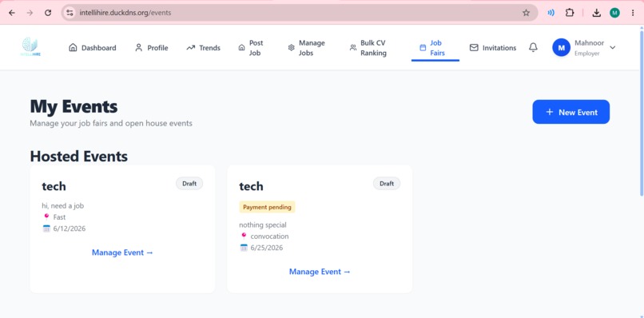The height and width of the screenshot is (318, 644).
Task: Click the Job Fairs calendar icon
Action: click(423, 48)
